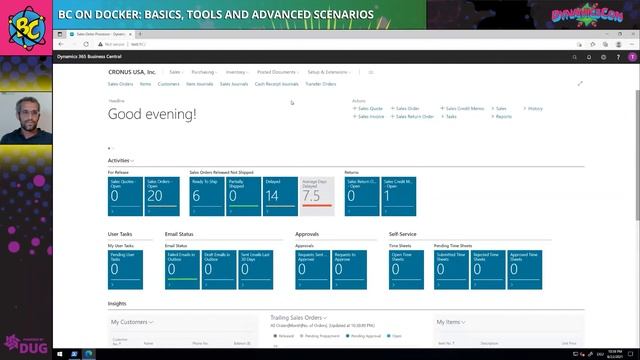
Task: Open the Windows Start button
Action: (60, 354)
